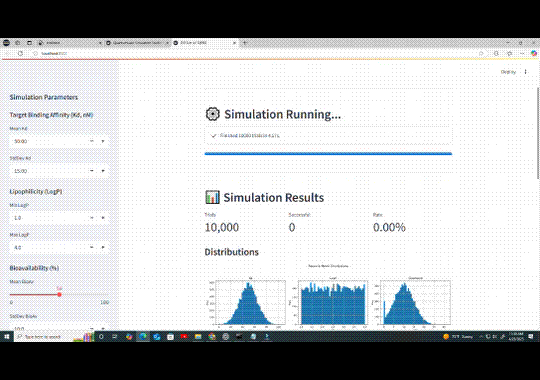Decrease Max LogP with minus stepper
Screen dimensions: 540x380
92,247
